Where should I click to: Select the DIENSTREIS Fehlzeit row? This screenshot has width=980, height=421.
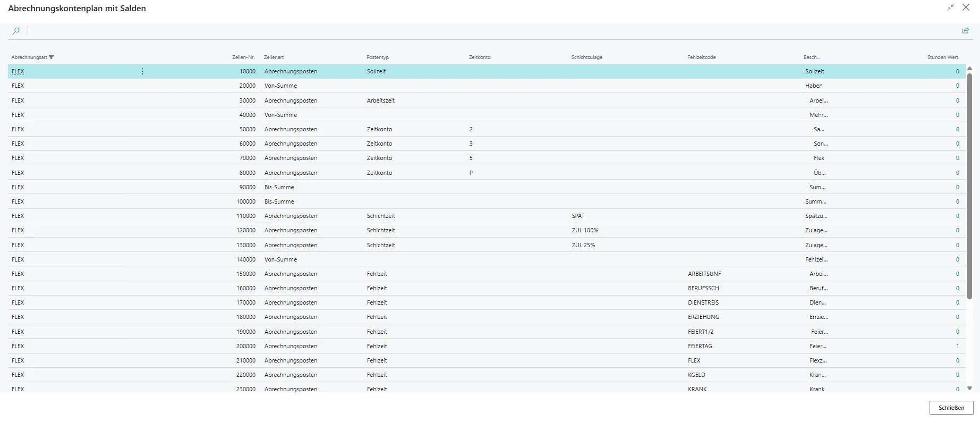click(703, 302)
